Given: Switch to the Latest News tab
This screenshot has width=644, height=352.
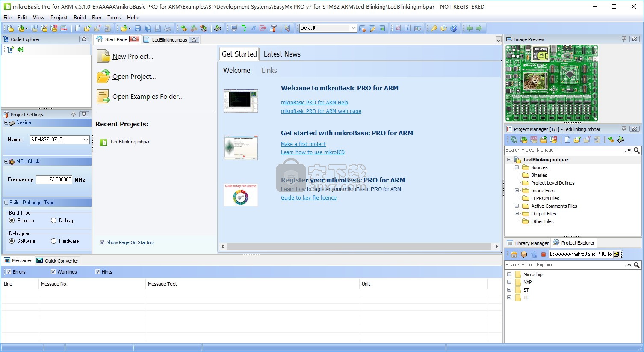Looking at the screenshot, I should (x=282, y=54).
